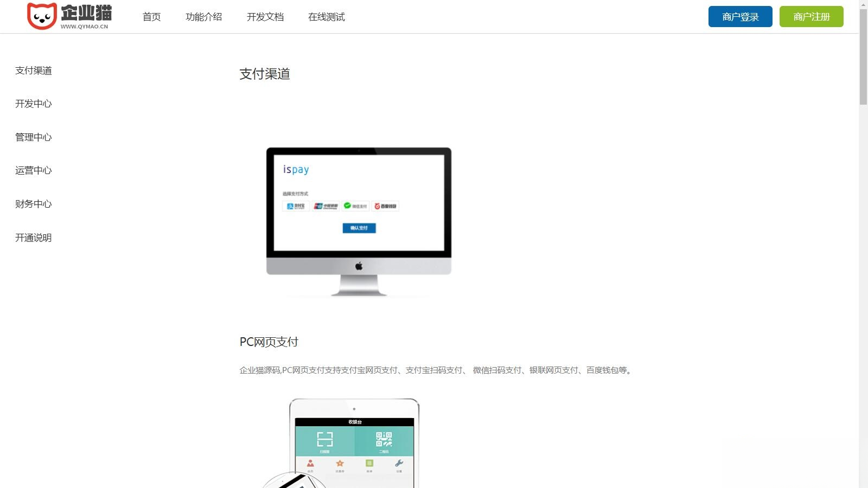Open settings via the wrench icon on tablet

tap(399, 464)
